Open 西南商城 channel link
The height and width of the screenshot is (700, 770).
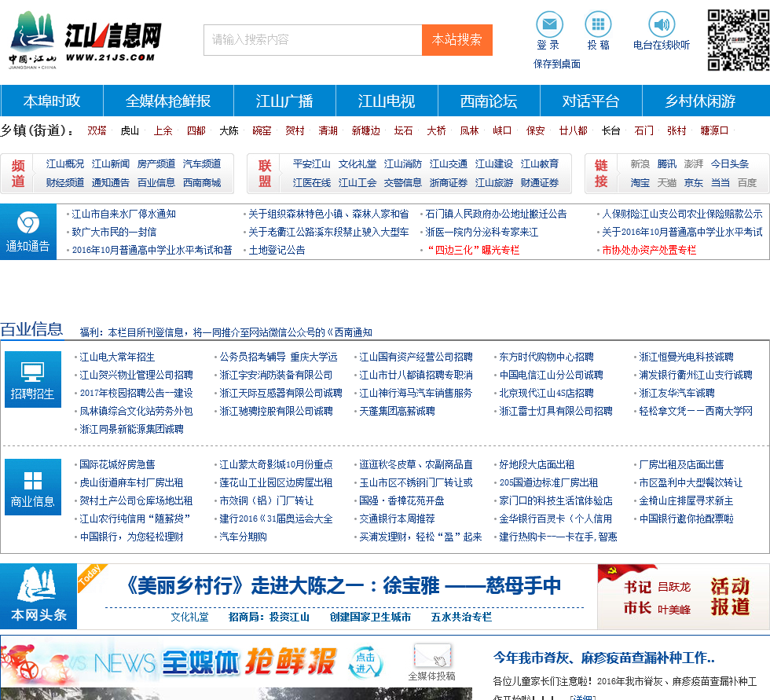[x=202, y=182]
